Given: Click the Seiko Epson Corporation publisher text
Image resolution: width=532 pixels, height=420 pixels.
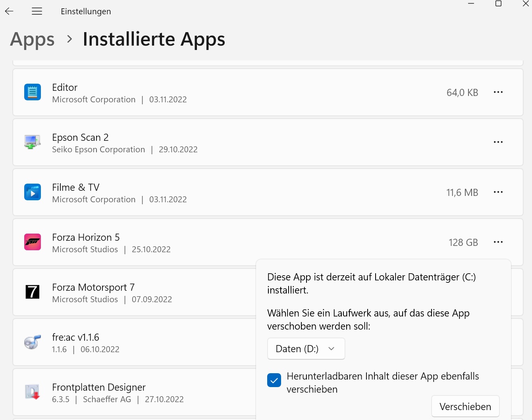Looking at the screenshot, I should coord(98,150).
